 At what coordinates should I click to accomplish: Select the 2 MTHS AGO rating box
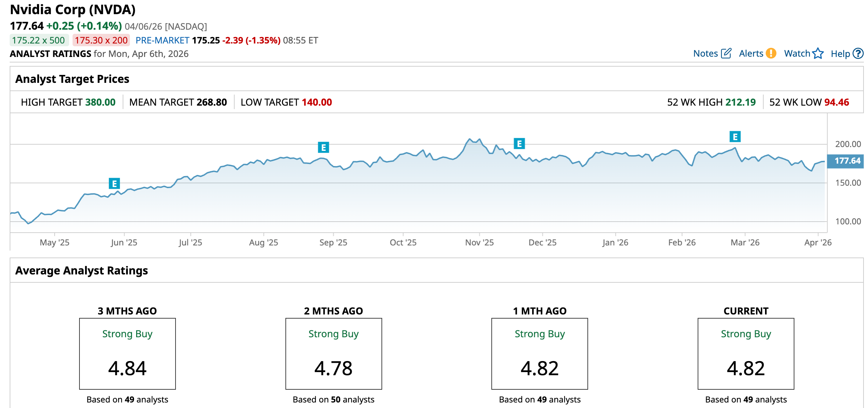coord(333,354)
